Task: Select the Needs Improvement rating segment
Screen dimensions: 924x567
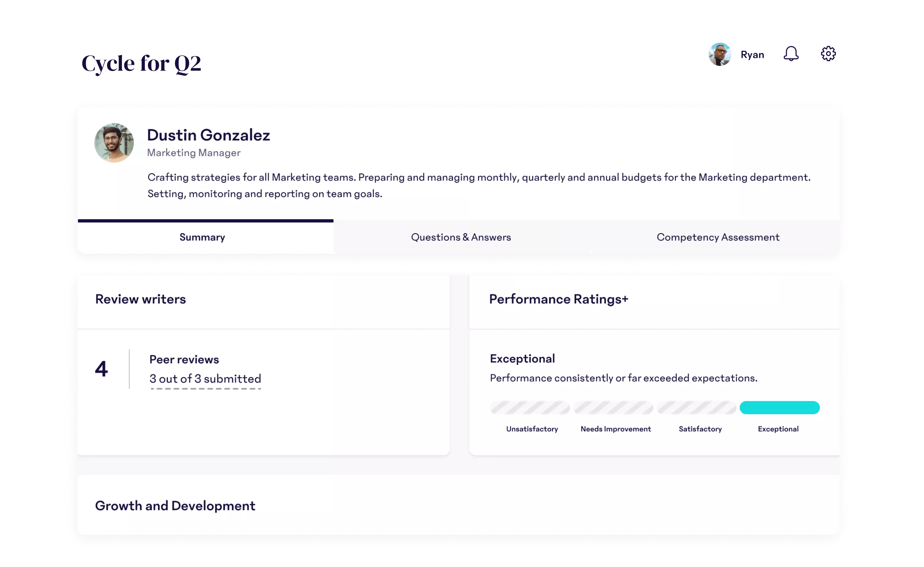Action: 613,408
